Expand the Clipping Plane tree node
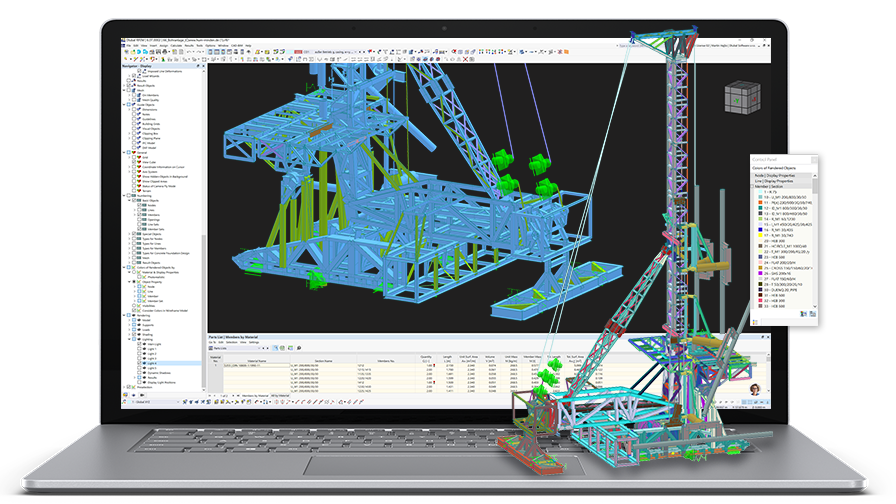 click(129, 138)
